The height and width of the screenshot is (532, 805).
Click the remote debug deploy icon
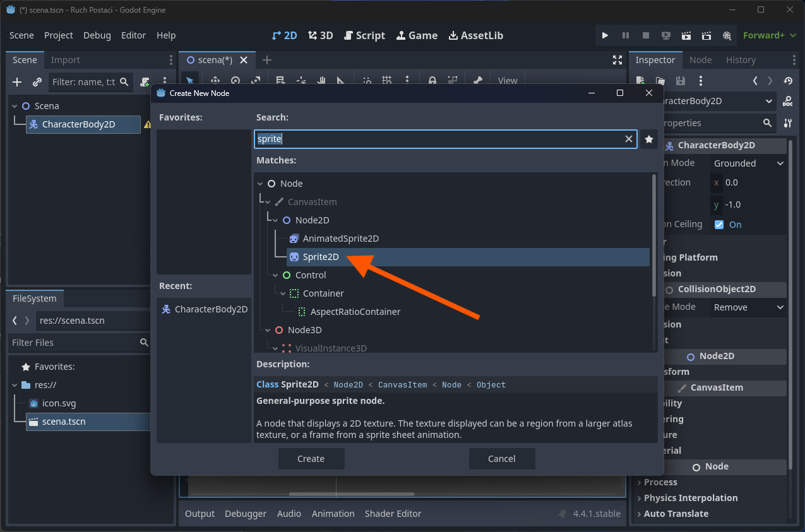coord(665,35)
